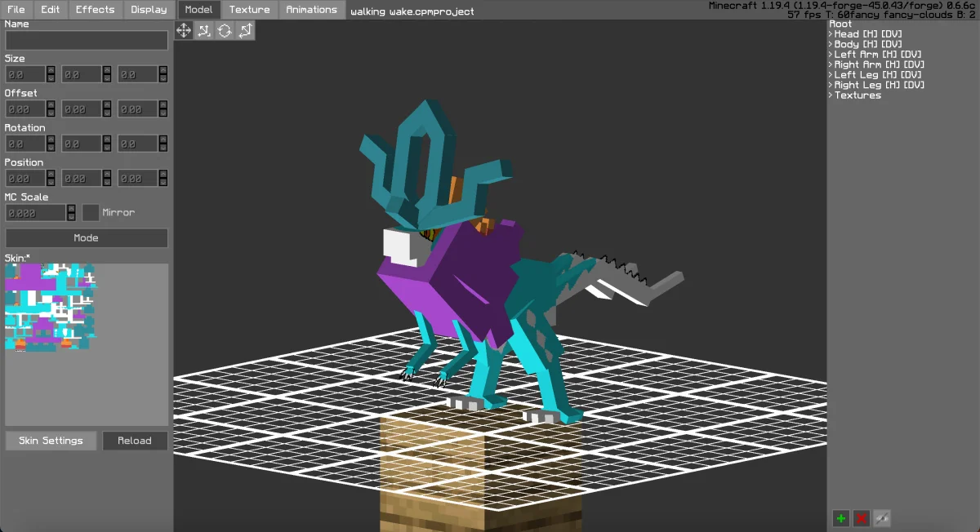
Task: Click the Position X value field
Action: click(25, 178)
